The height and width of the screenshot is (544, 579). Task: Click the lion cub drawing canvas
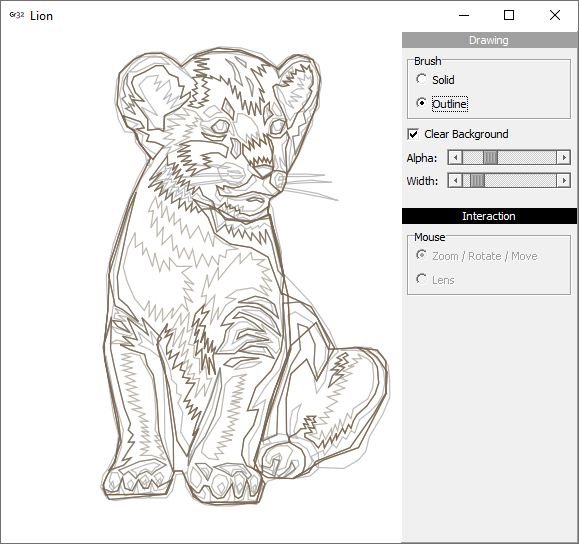[x=201, y=287]
